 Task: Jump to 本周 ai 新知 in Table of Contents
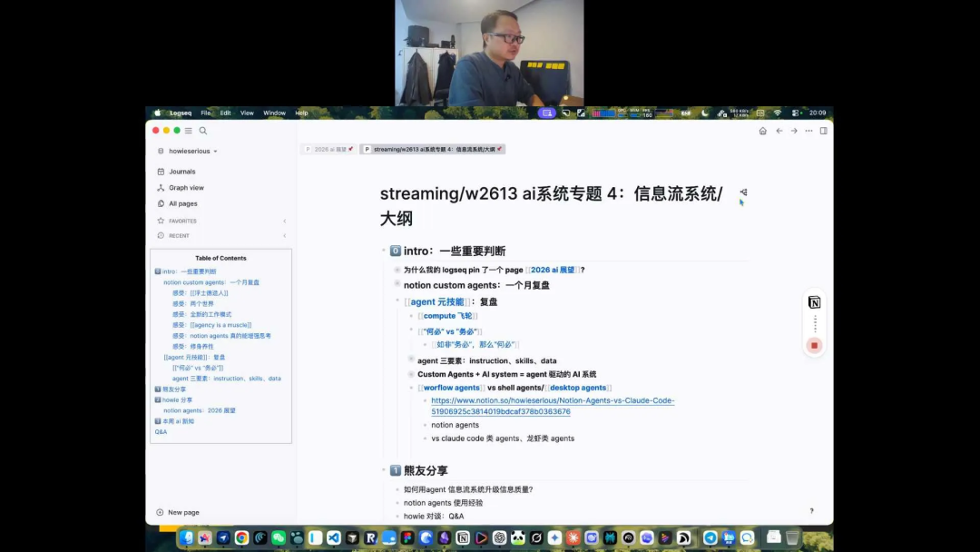174,421
